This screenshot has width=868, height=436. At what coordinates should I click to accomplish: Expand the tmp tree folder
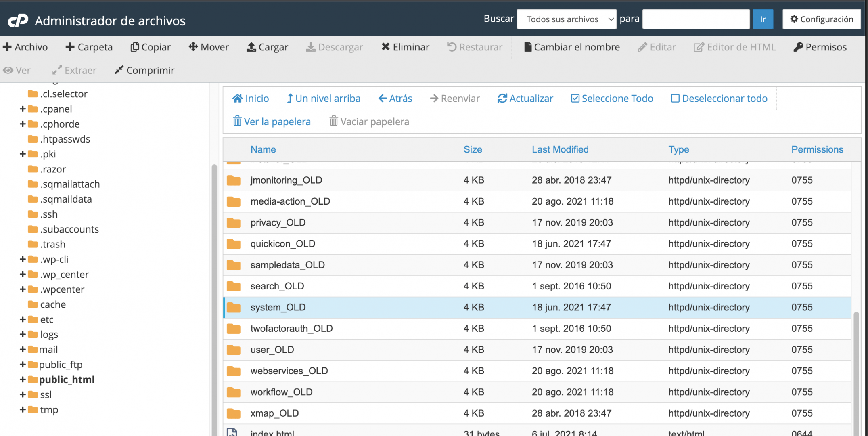click(23, 410)
